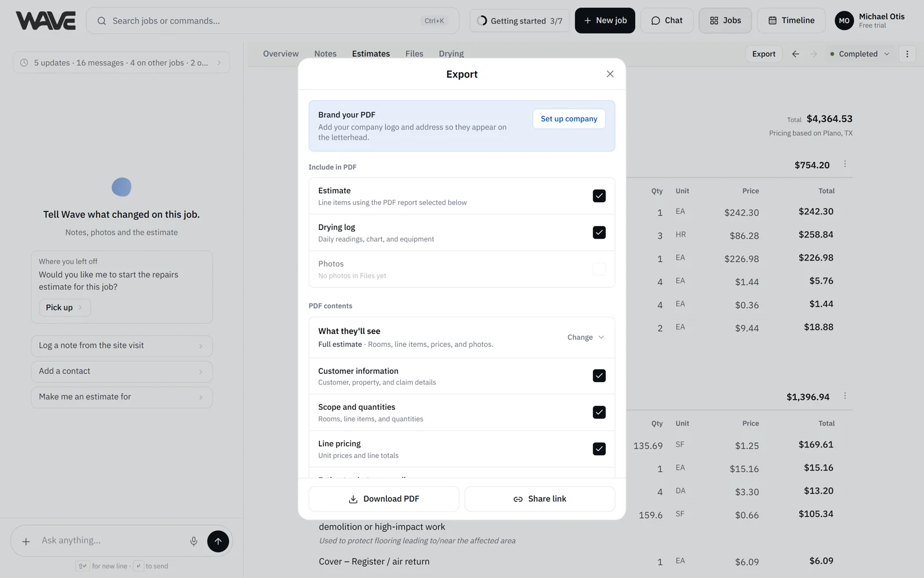Uncheck the Drying log checkbox

599,232
